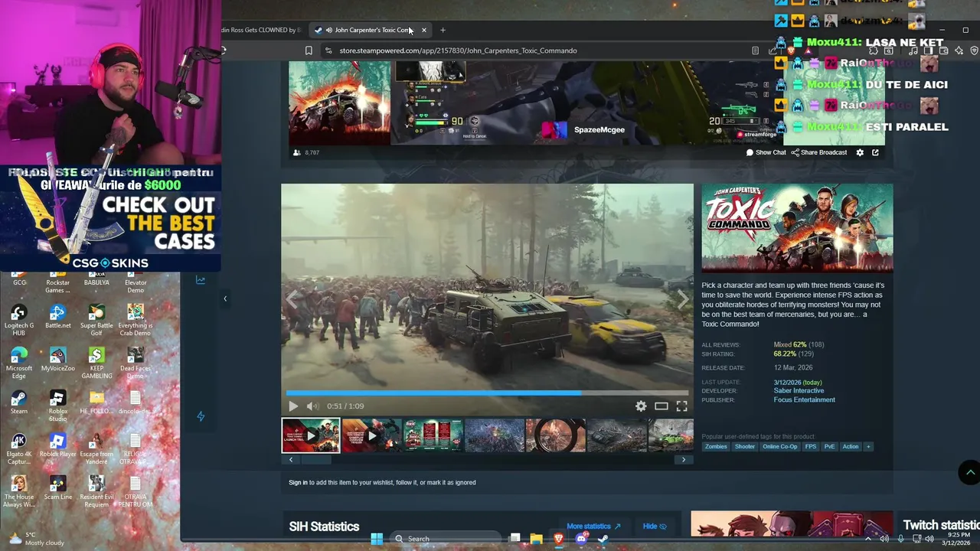The height and width of the screenshot is (551, 980).
Task: Bookmark the page via the bookmark icon
Action: pos(309,51)
